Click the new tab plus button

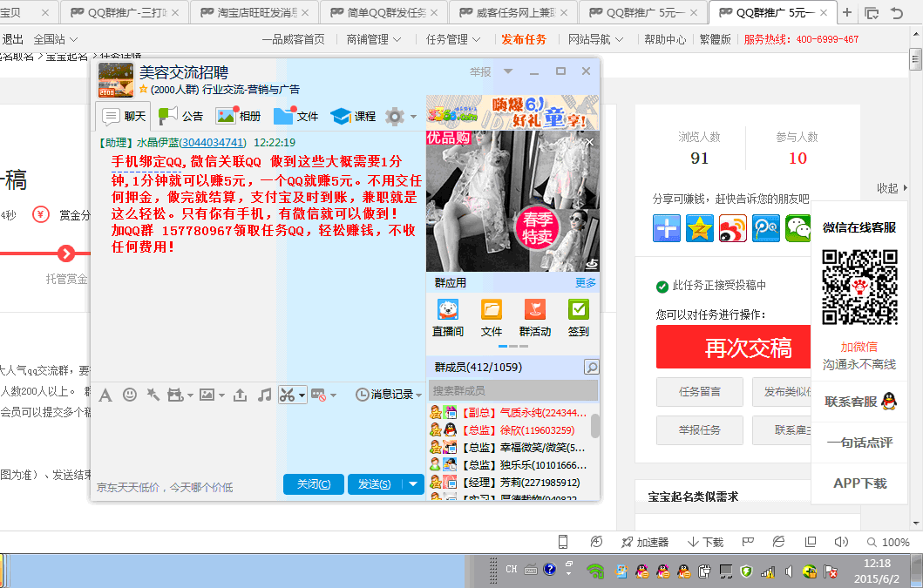(846, 12)
